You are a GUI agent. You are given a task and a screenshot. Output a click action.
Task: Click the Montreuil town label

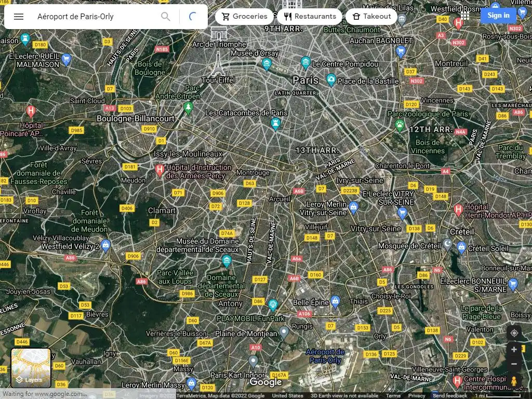451,63
